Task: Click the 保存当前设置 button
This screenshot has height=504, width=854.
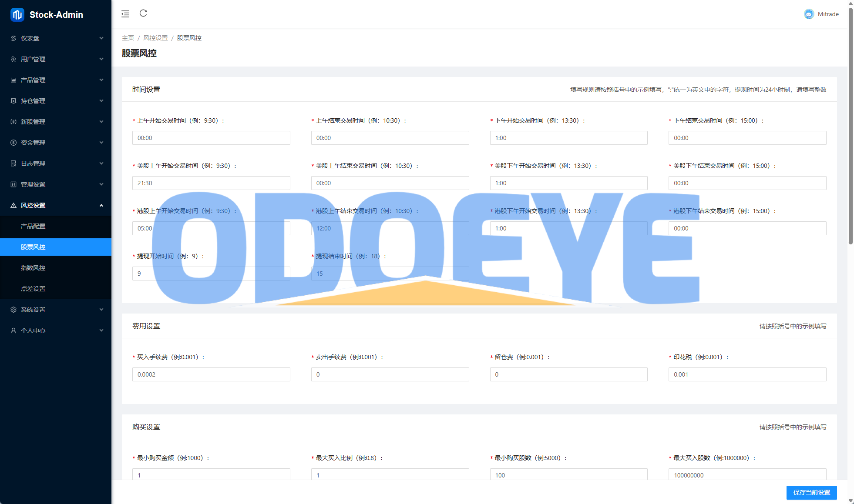Action: click(811, 492)
